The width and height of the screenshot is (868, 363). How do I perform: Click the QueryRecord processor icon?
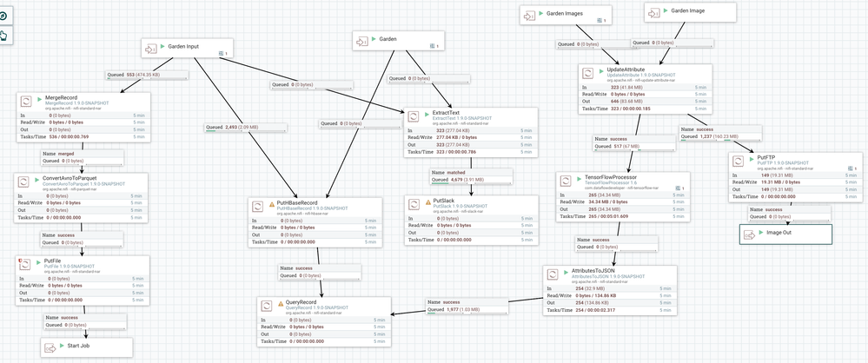pos(266,306)
